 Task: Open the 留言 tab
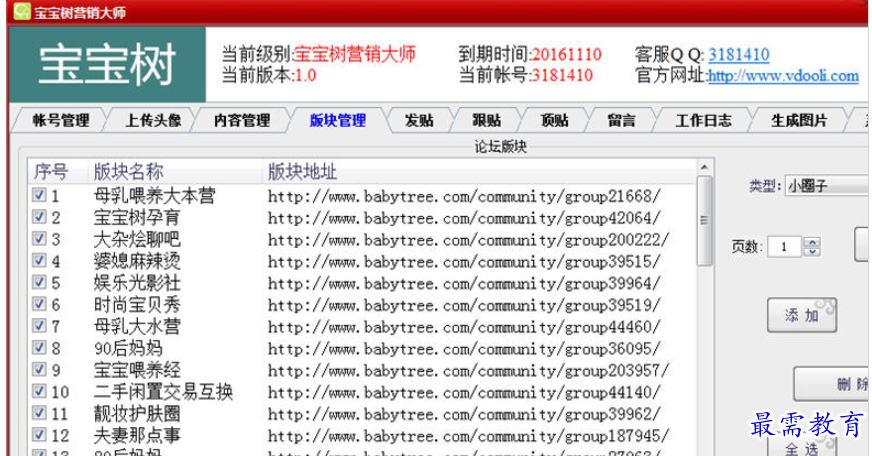click(x=621, y=120)
